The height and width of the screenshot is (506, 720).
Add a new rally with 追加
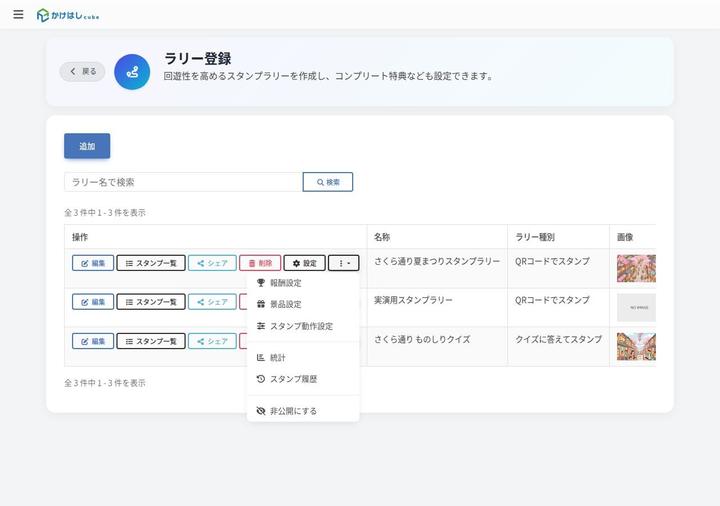point(87,146)
